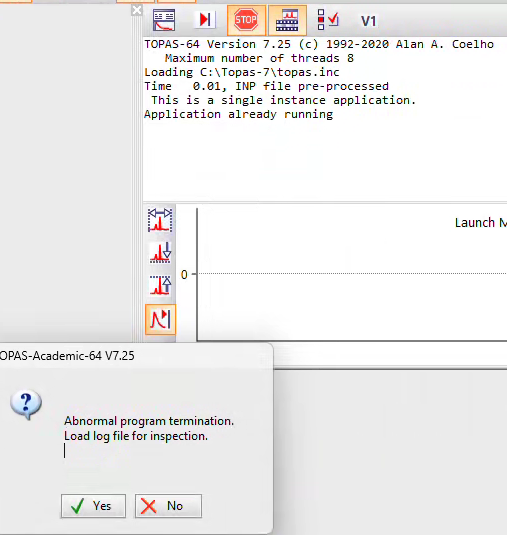Open the refinement output window icon
This screenshot has height=535, width=507.
click(x=164, y=20)
